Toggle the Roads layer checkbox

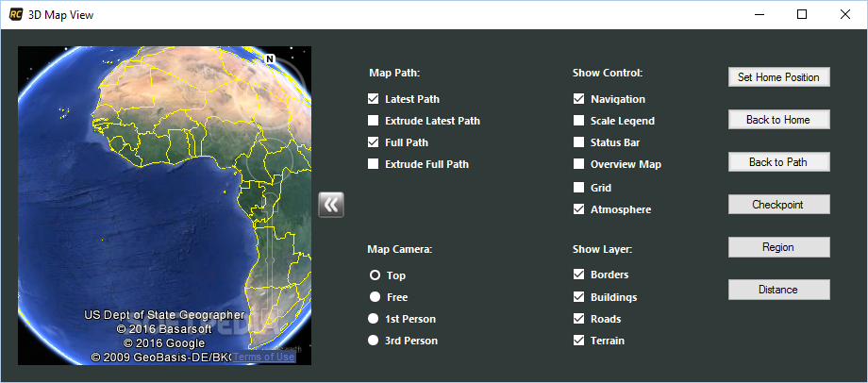coord(578,319)
